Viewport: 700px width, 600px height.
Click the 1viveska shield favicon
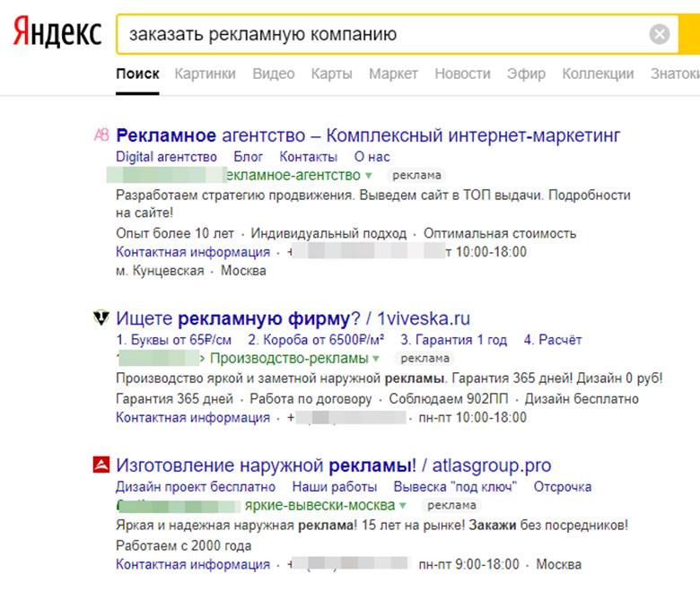(101, 318)
